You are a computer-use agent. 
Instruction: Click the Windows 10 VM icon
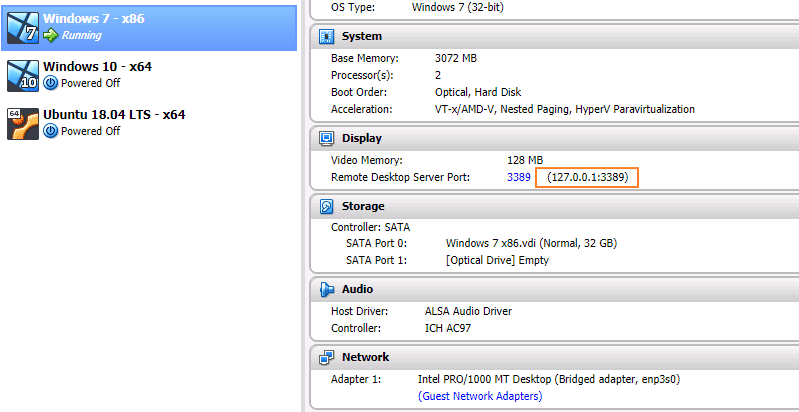click(23, 75)
